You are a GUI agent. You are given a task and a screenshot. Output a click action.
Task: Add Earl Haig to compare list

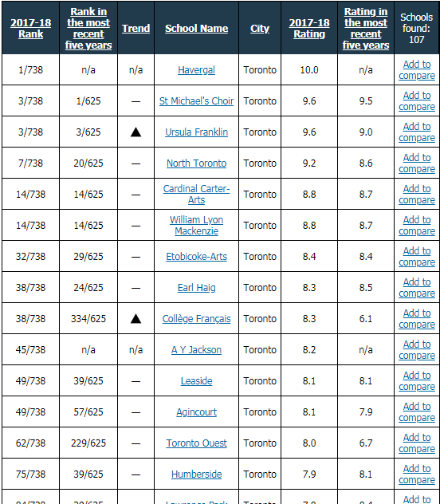coord(417,288)
